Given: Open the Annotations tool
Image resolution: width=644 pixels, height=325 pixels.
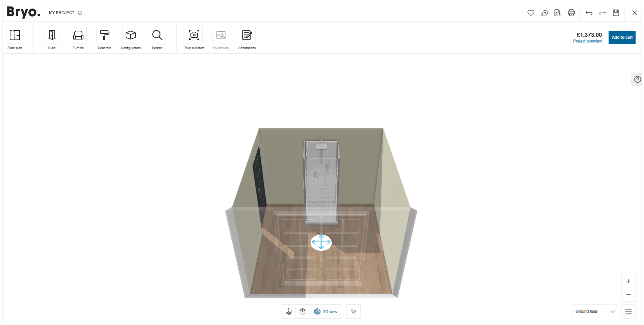Looking at the screenshot, I should [x=247, y=35].
